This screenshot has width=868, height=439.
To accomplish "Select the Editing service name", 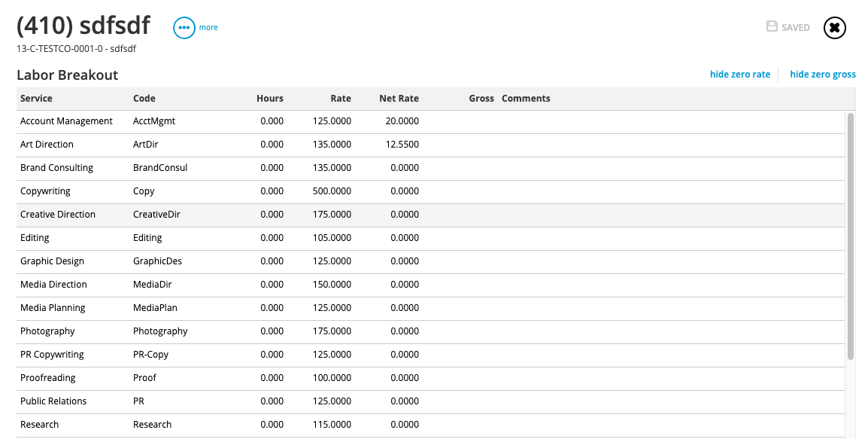I will 35,238.
